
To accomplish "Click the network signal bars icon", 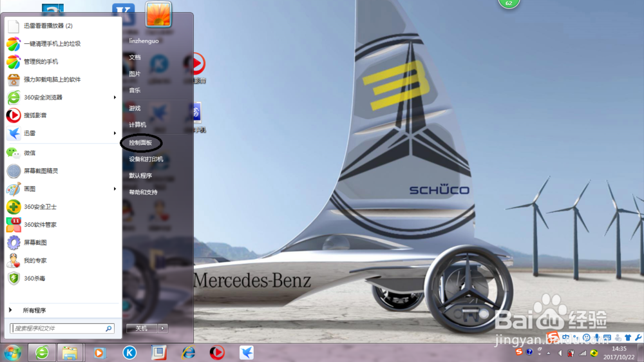I will point(582,353).
